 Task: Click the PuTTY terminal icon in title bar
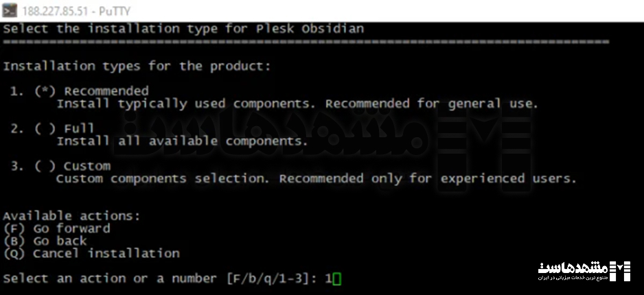pyautogui.click(x=10, y=10)
